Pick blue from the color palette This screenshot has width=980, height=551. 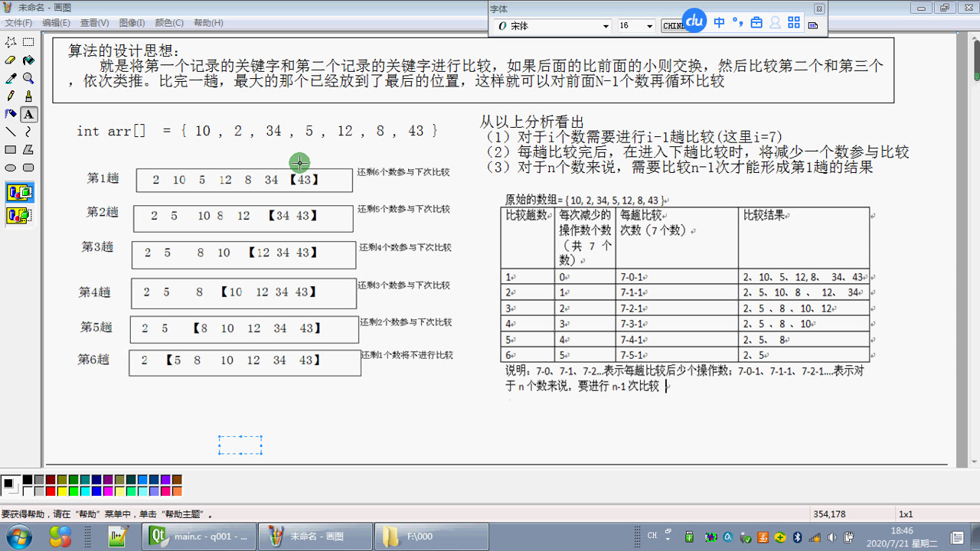click(x=96, y=491)
